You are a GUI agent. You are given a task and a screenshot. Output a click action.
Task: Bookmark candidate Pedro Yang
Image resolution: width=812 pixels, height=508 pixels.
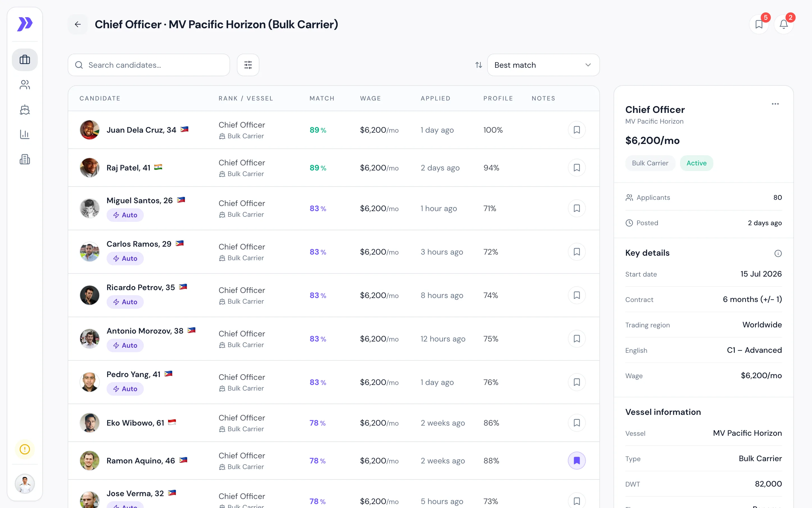pyautogui.click(x=577, y=382)
